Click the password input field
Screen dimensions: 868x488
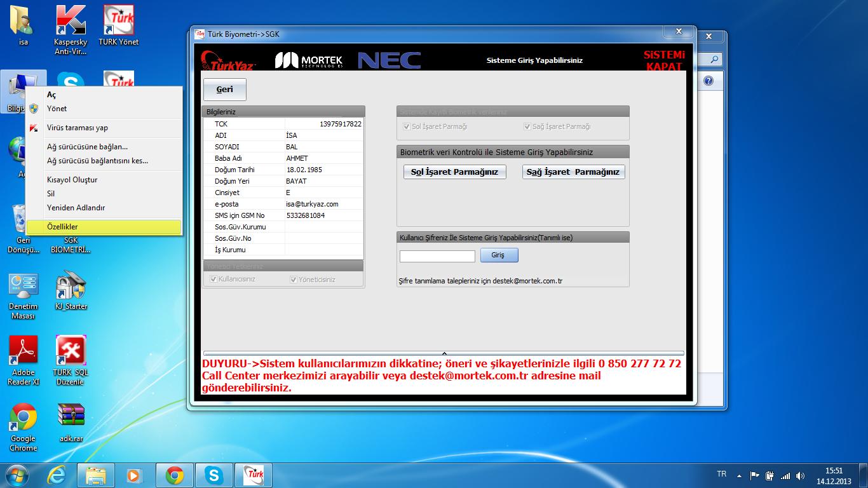[437, 257]
